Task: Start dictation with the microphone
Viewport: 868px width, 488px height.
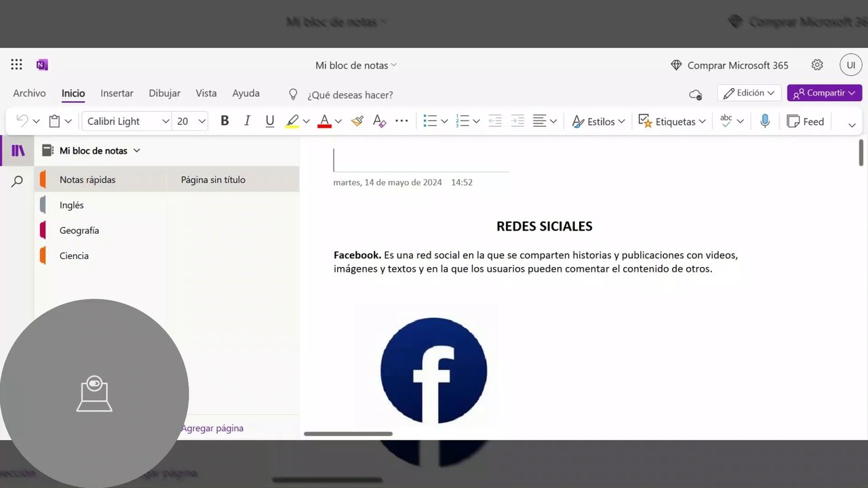Action: pos(765,121)
